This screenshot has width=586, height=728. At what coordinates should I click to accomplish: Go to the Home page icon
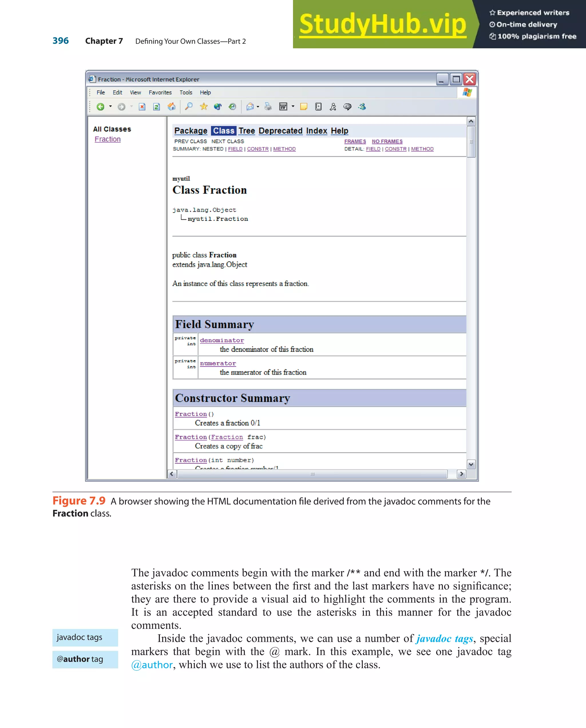(x=172, y=107)
